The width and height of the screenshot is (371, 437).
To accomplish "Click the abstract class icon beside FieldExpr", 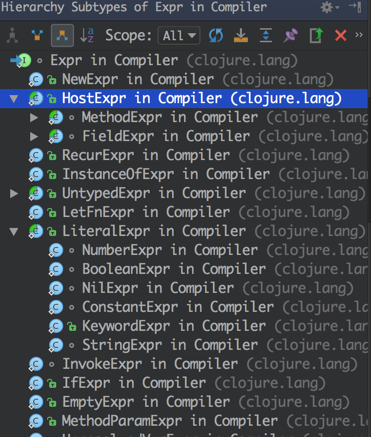I will [x=56, y=137].
